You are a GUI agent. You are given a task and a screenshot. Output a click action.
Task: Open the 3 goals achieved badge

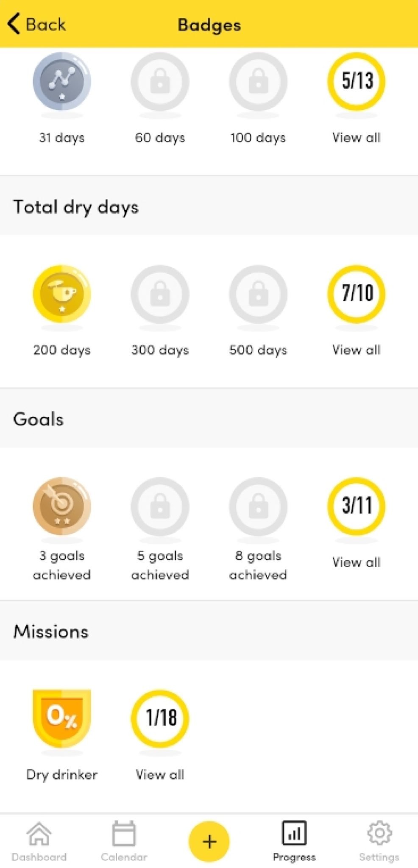[62, 506]
